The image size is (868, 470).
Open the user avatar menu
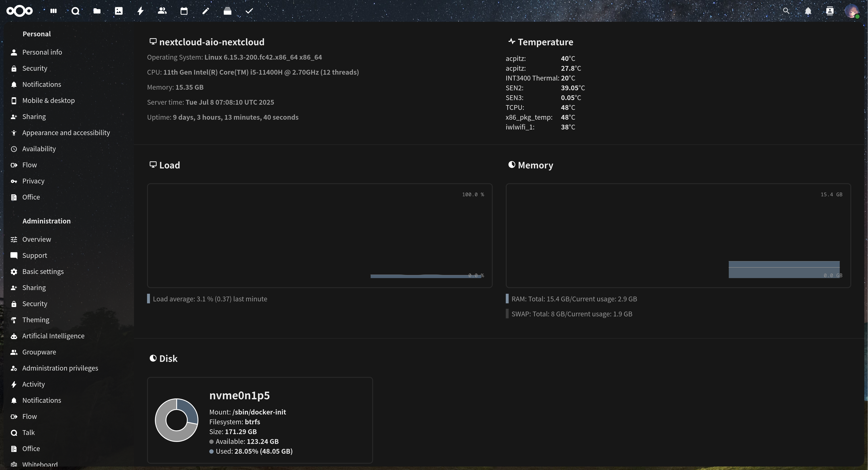(x=852, y=11)
